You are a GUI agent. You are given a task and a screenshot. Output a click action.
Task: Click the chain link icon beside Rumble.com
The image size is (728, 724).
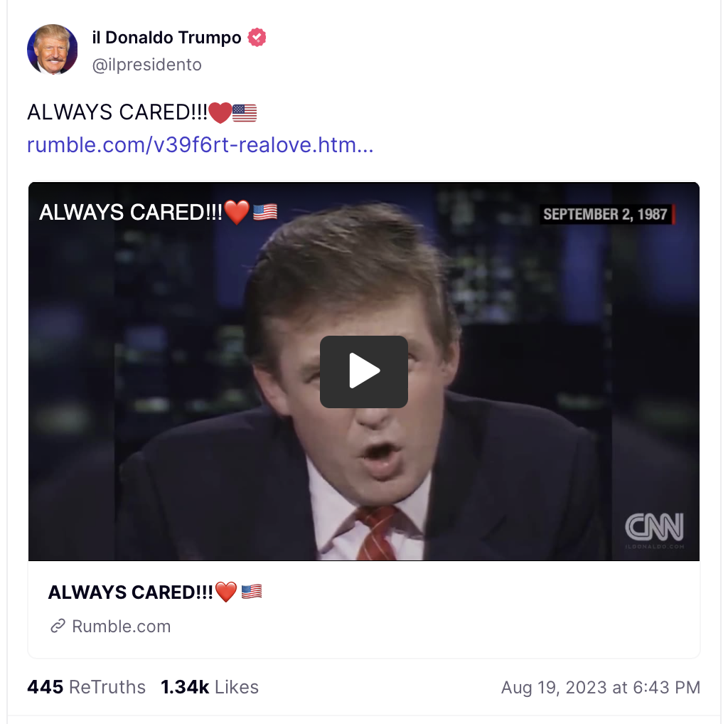point(58,626)
